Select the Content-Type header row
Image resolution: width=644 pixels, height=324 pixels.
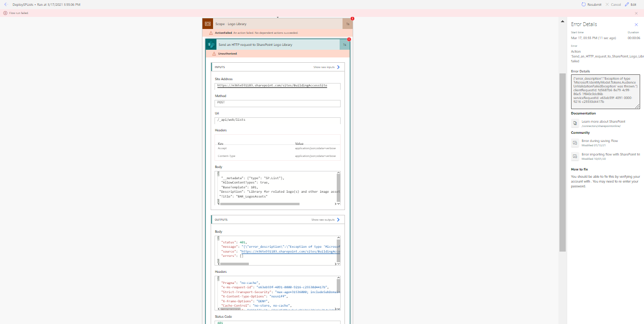(x=278, y=156)
